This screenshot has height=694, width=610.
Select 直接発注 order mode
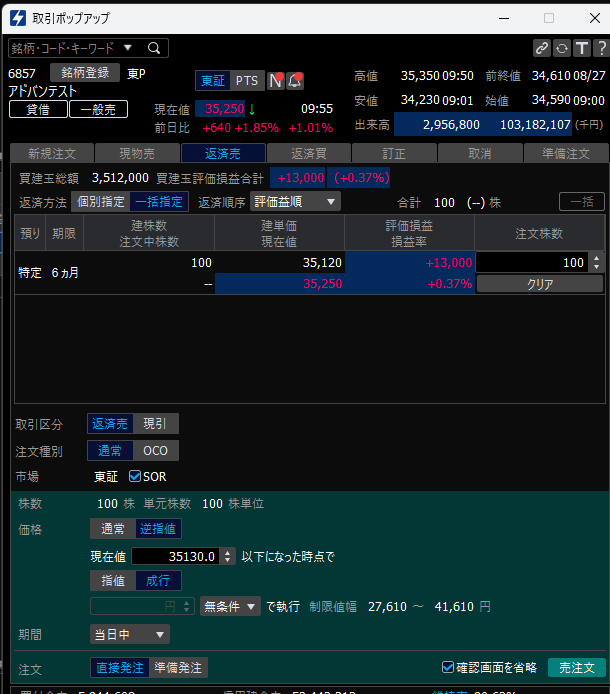pyautogui.click(x=120, y=667)
